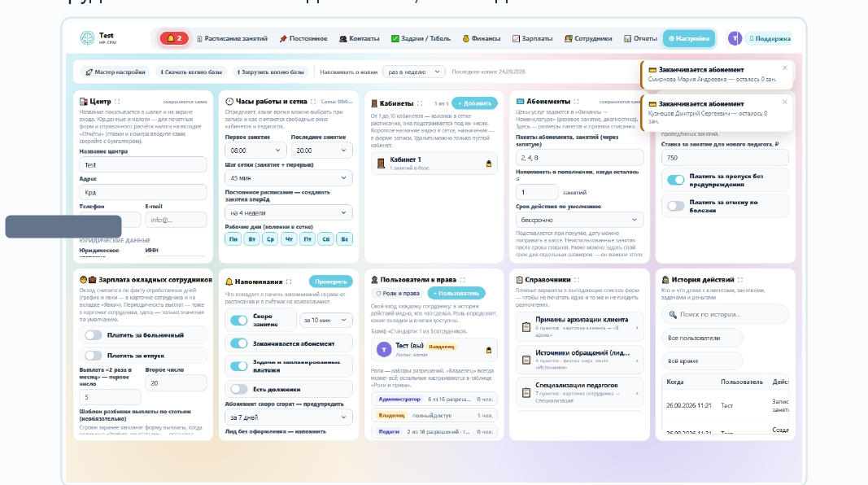Toggle Платить за больничный switch
Viewport: 868px width, 485px height.
(x=93, y=335)
